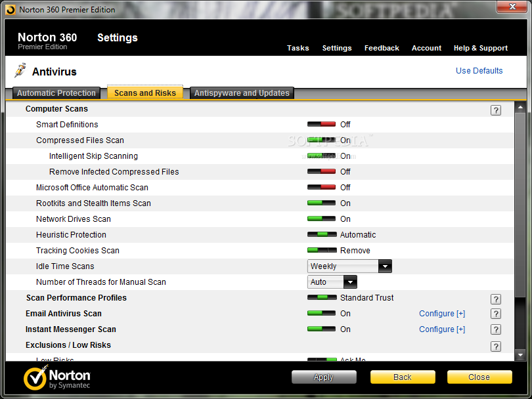Adjust Heuristic Protection slider
The height and width of the screenshot is (399, 532).
[x=322, y=234]
